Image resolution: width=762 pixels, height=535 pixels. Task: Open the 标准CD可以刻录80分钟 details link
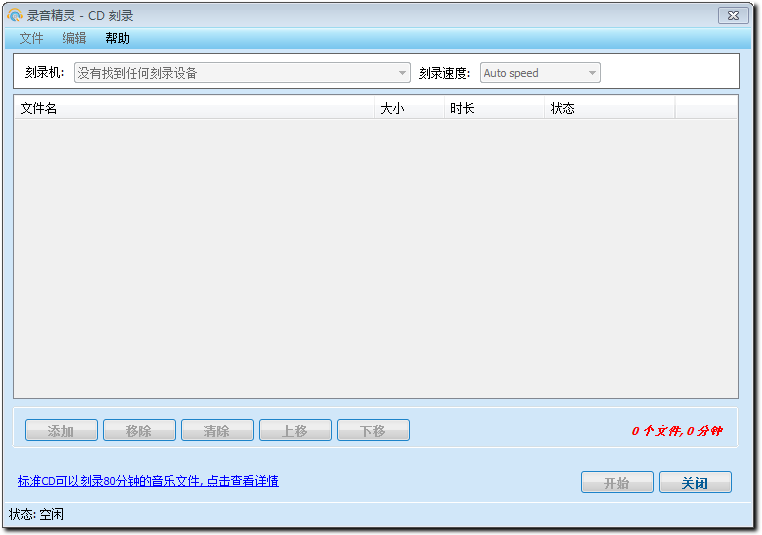tap(148, 481)
